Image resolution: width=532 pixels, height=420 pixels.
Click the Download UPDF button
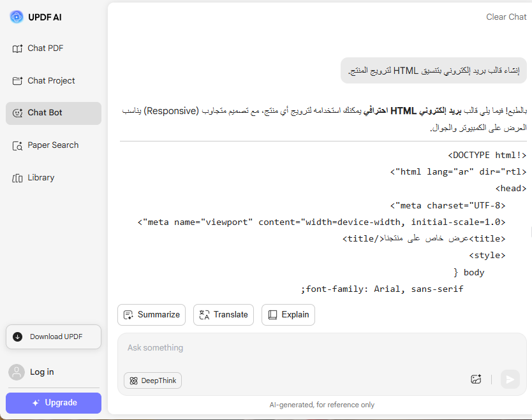coord(54,337)
